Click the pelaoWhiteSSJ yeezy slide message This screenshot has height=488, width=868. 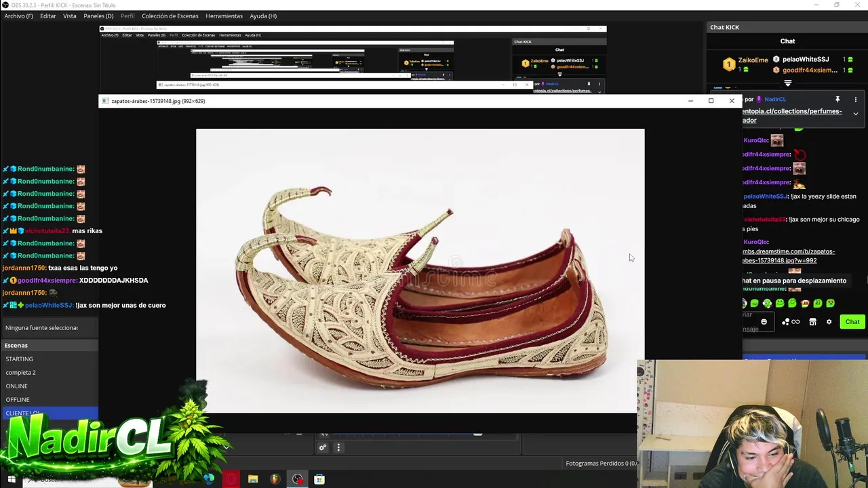800,201
